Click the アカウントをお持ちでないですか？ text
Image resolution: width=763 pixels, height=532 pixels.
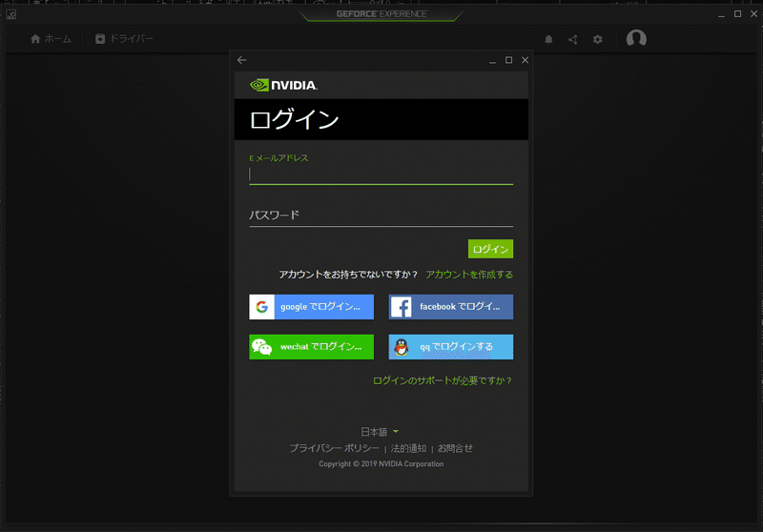[x=348, y=275]
